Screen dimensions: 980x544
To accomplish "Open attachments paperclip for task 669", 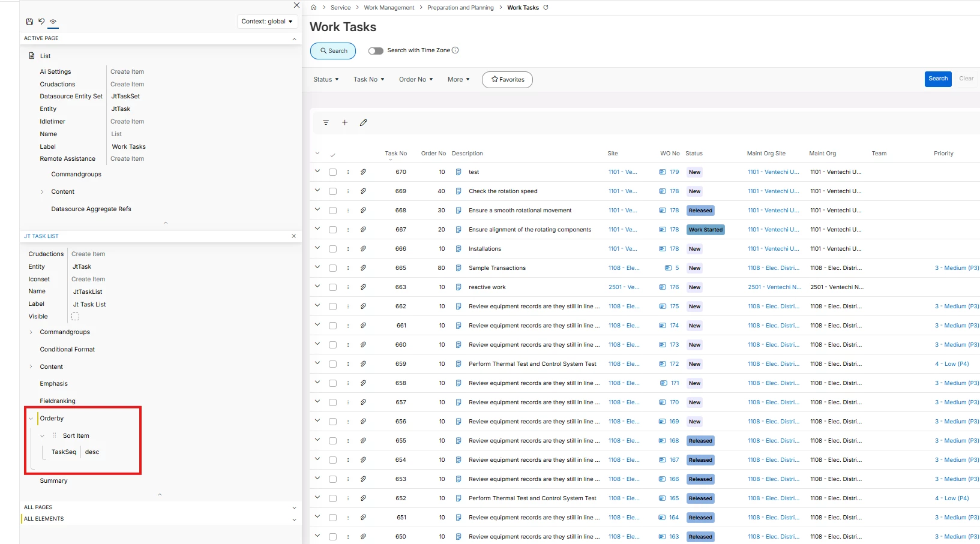I will coord(363,191).
